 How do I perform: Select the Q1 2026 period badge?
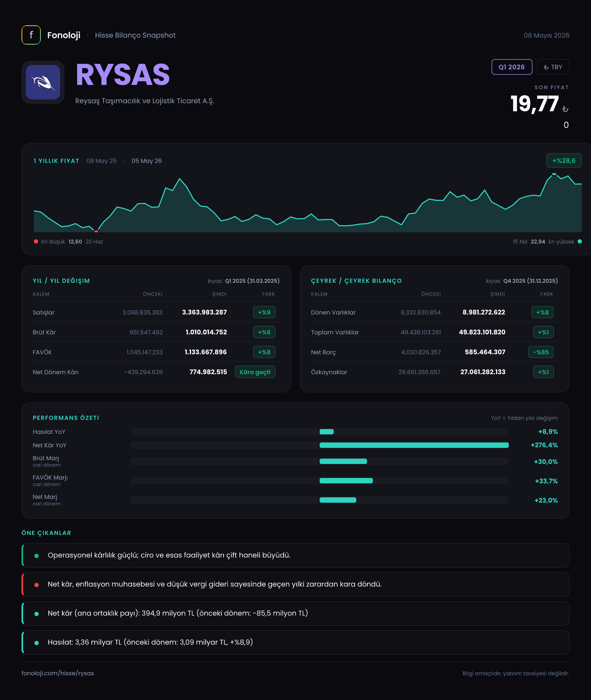pos(511,67)
